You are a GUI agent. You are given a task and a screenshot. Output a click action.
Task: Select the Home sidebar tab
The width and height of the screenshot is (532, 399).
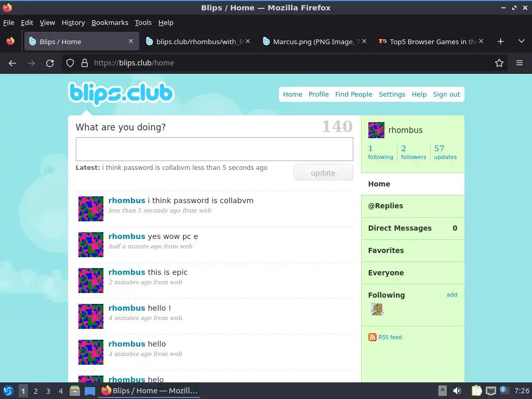tap(413, 184)
